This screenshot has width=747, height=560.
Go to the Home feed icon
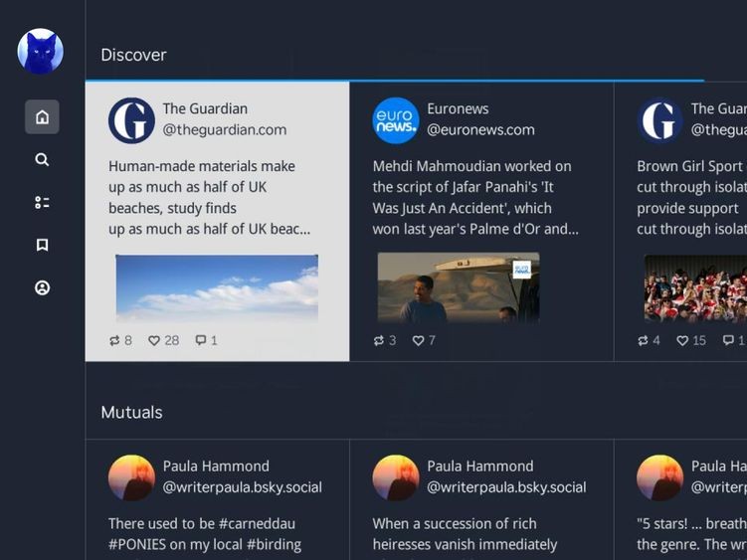[x=42, y=116]
